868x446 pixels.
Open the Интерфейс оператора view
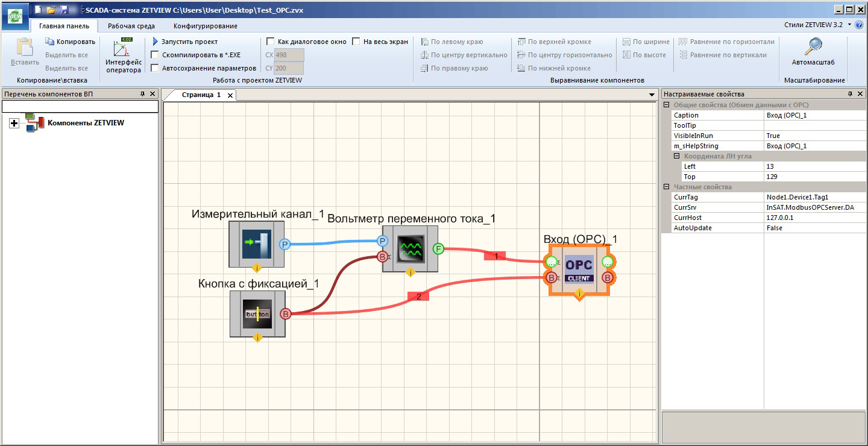pyautogui.click(x=124, y=55)
